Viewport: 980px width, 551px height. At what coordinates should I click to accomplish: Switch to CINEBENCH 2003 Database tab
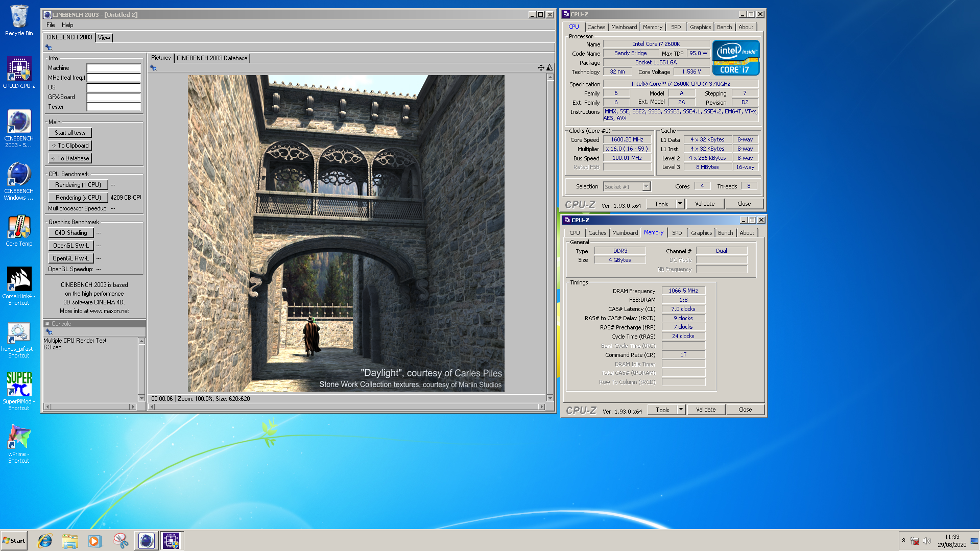[x=212, y=58]
